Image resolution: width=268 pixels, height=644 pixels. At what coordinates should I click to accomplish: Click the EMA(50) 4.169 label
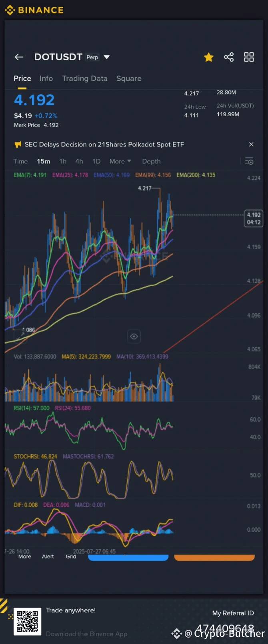click(x=112, y=175)
